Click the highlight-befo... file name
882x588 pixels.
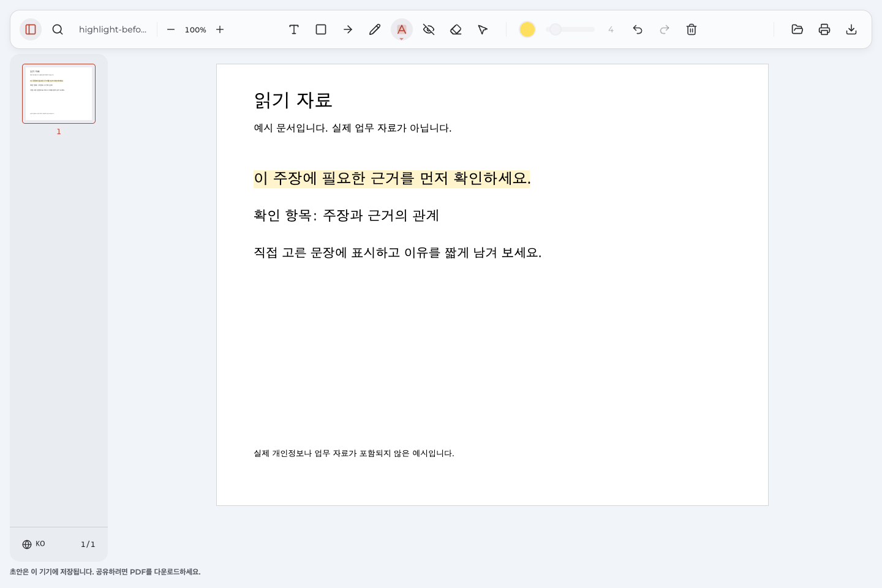113,29
